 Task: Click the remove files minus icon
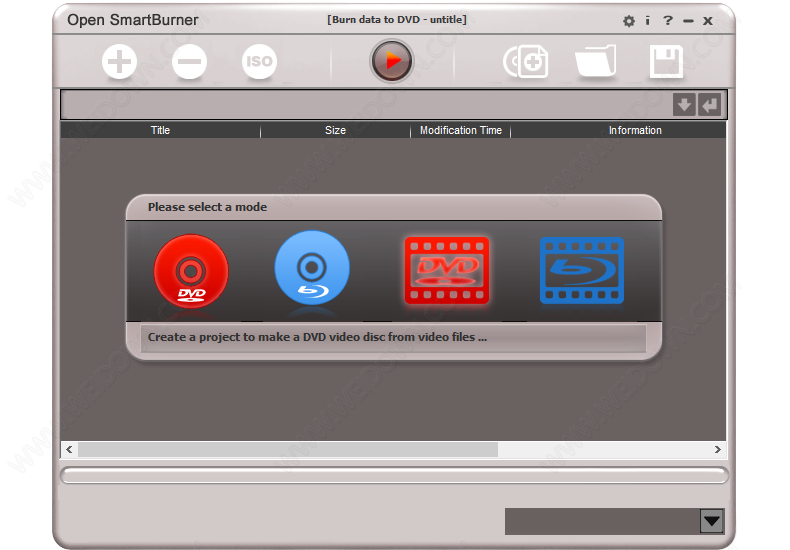click(189, 61)
